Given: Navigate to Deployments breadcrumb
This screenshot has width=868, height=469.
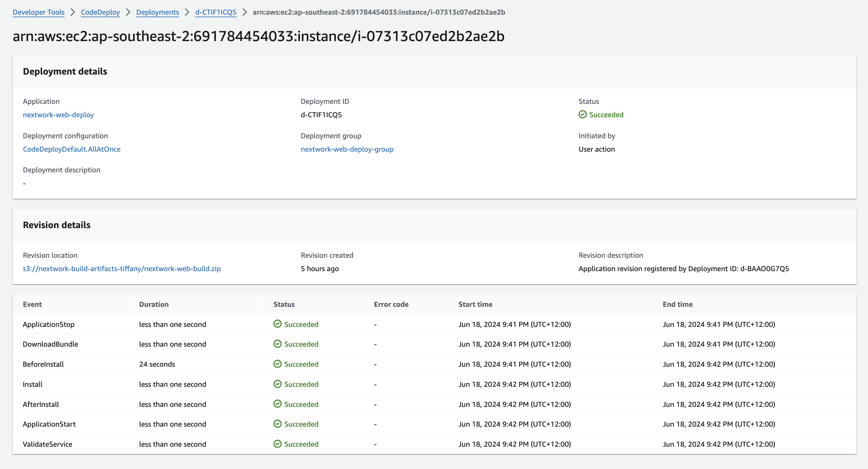Looking at the screenshot, I should (x=157, y=12).
